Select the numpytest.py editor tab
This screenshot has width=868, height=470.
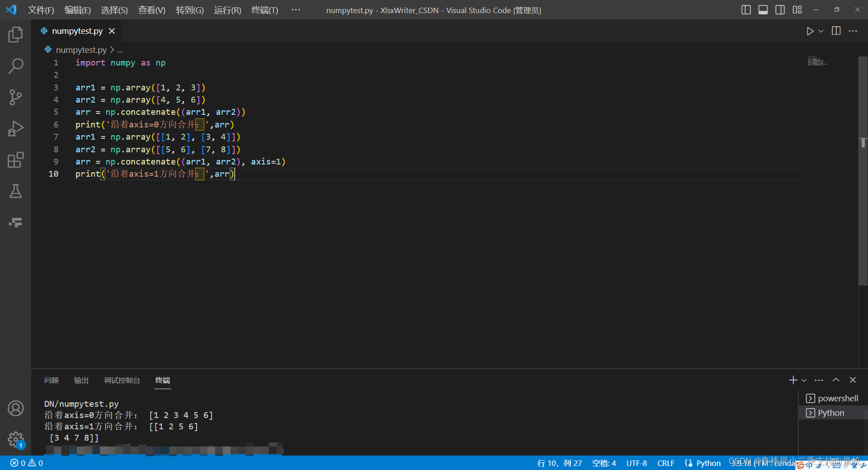coord(77,31)
